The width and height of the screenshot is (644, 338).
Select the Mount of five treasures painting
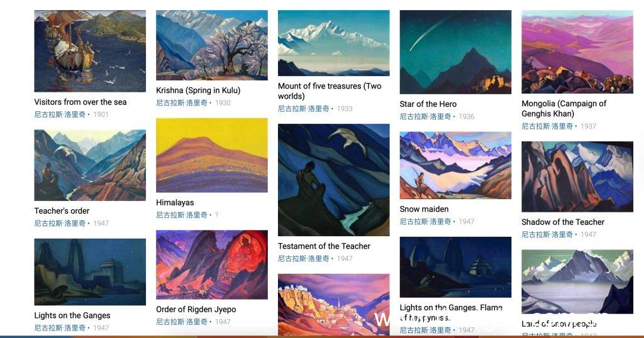(333, 43)
